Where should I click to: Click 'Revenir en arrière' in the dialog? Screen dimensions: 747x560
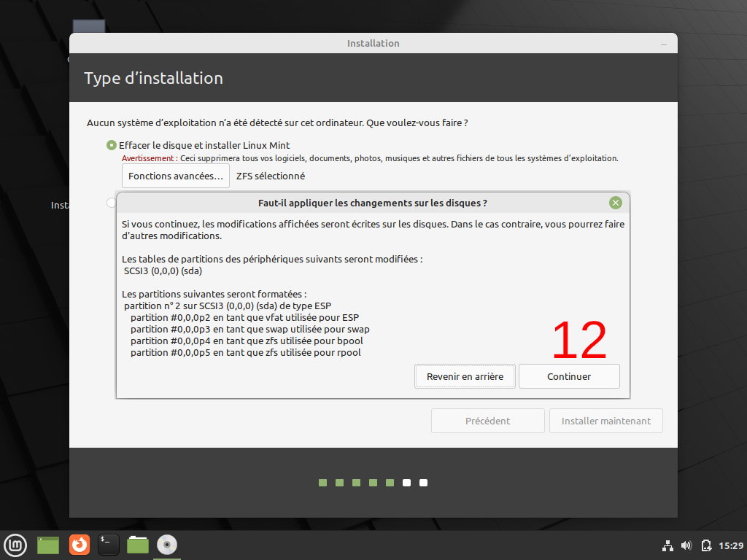pos(465,376)
